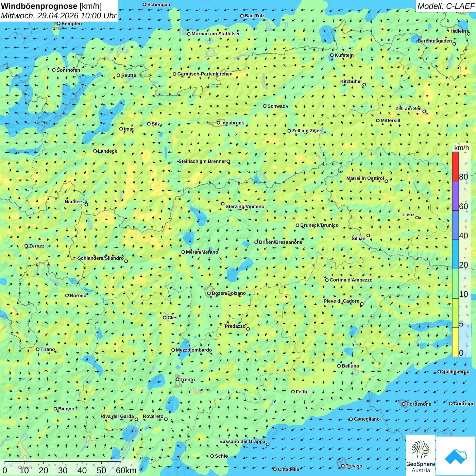Click the km/h legend unit label

click(x=461, y=148)
